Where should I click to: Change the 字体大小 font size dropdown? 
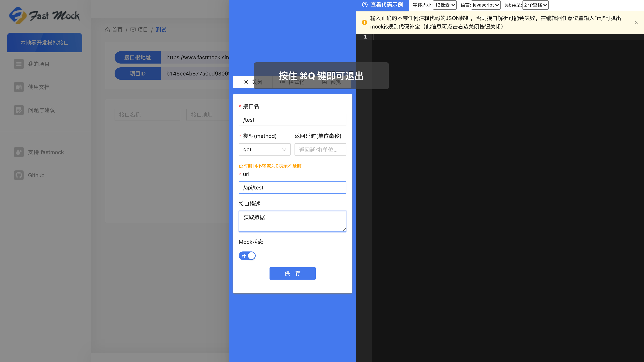click(445, 5)
